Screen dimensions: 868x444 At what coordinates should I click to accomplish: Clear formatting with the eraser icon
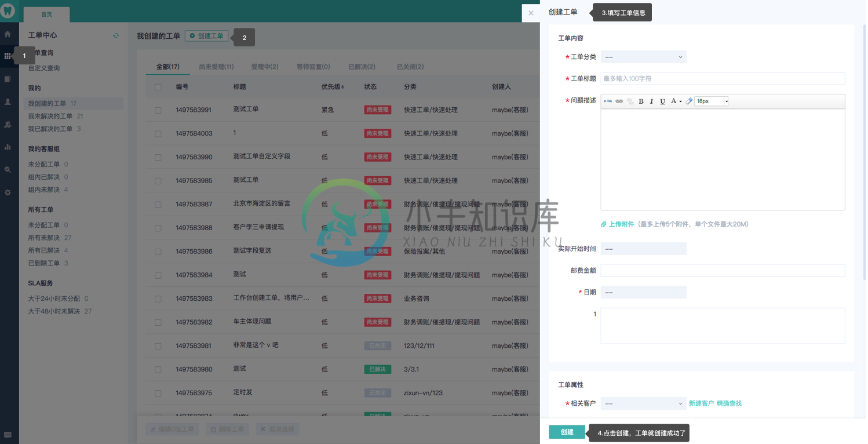point(689,101)
